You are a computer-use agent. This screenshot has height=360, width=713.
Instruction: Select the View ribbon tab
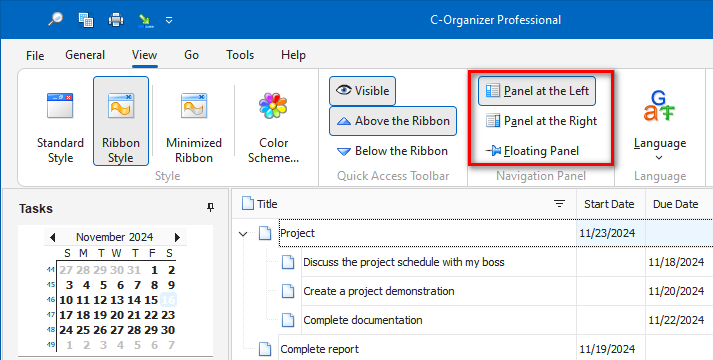(x=145, y=55)
